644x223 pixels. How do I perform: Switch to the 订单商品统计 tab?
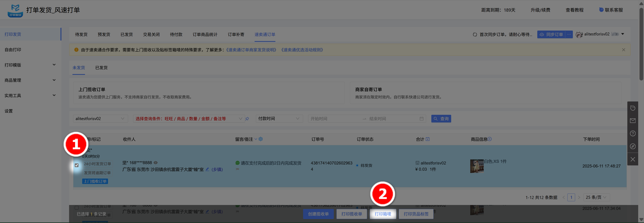click(x=205, y=35)
